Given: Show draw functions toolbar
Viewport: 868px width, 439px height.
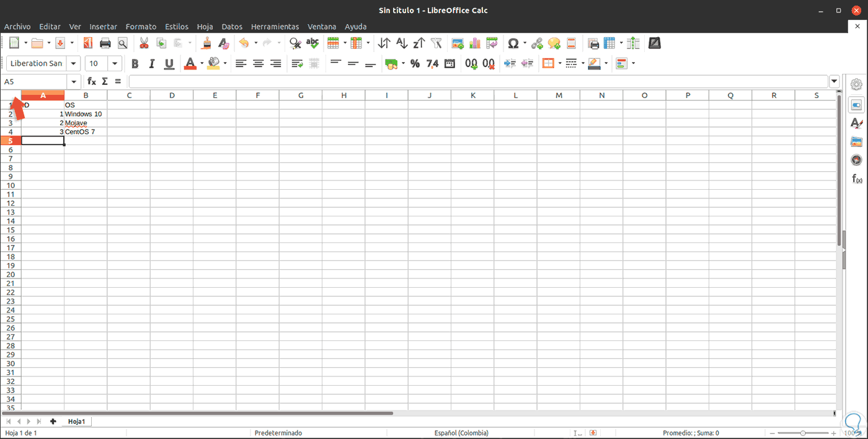Looking at the screenshot, I should pyautogui.click(x=655, y=43).
